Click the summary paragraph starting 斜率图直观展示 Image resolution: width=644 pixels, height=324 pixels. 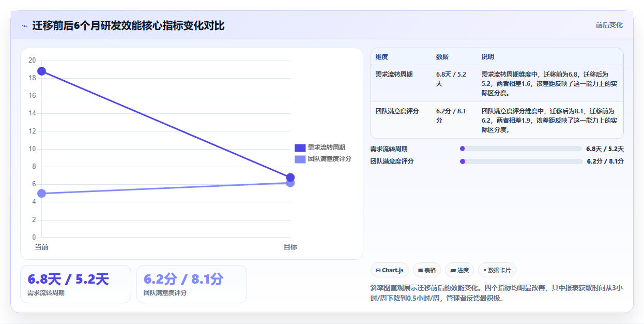497,293
